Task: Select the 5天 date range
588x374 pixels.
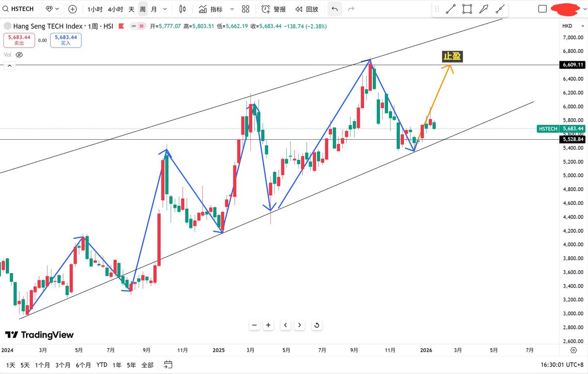Action: (x=25, y=365)
